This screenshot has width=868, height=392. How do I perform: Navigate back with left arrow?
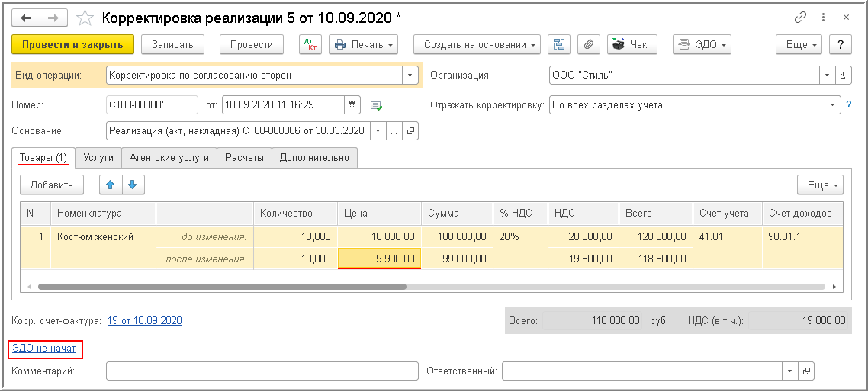[x=27, y=18]
